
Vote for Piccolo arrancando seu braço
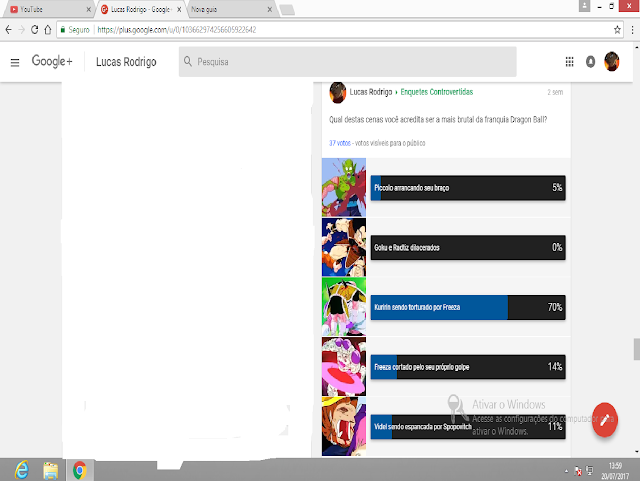pos(468,188)
